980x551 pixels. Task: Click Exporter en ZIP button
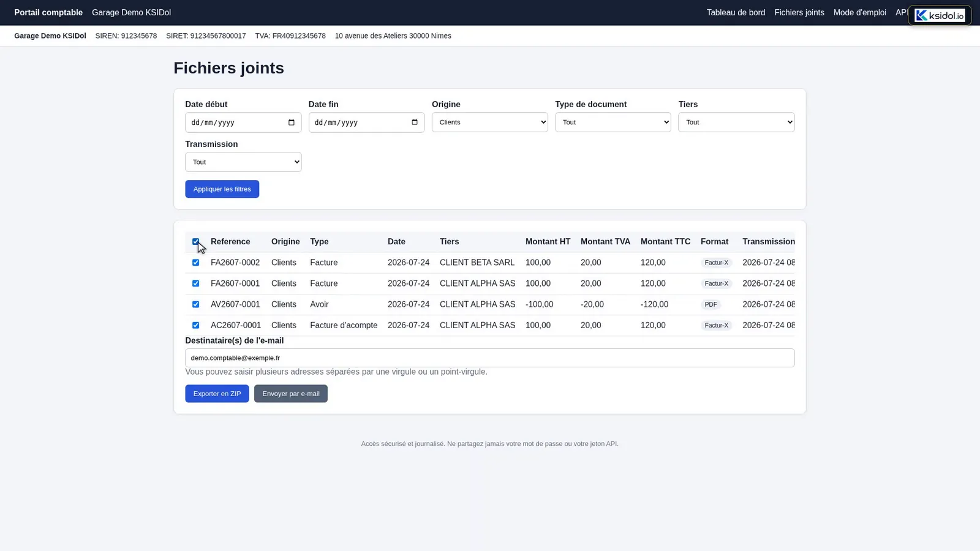click(x=217, y=394)
